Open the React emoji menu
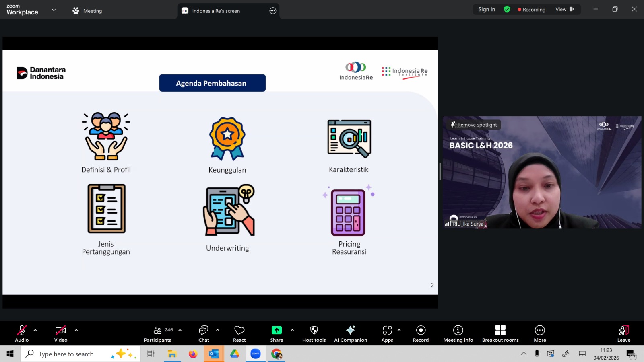This screenshot has height=362, width=644. (239, 334)
